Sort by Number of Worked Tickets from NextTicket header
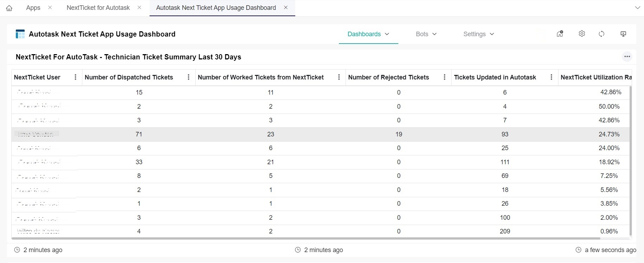Image resolution: width=644 pixels, height=263 pixels. 261,77
